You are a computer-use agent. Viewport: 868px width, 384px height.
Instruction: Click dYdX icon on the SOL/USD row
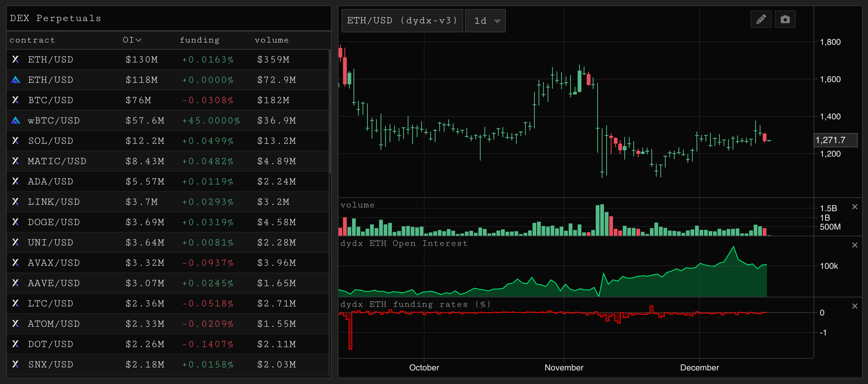15,141
